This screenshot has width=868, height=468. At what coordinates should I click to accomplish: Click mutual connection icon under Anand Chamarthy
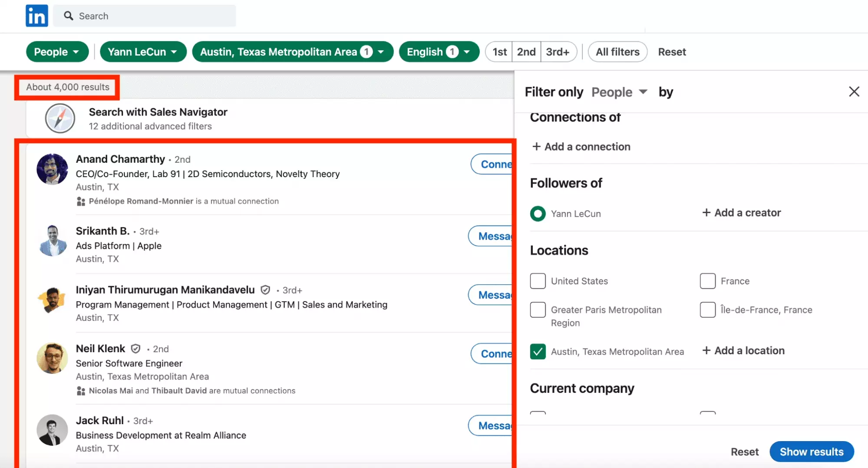tap(81, 201)
